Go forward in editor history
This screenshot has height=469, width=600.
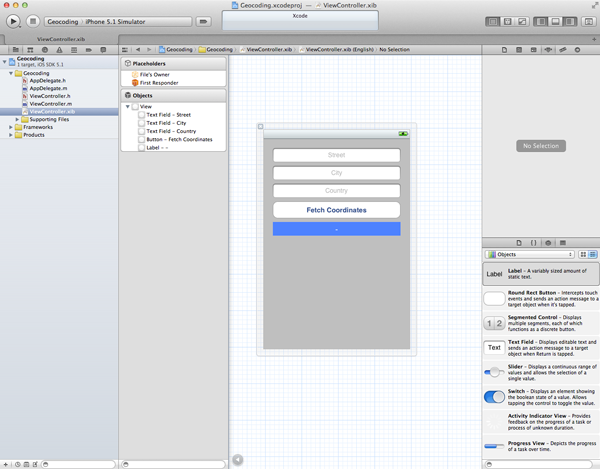point(149,50)
